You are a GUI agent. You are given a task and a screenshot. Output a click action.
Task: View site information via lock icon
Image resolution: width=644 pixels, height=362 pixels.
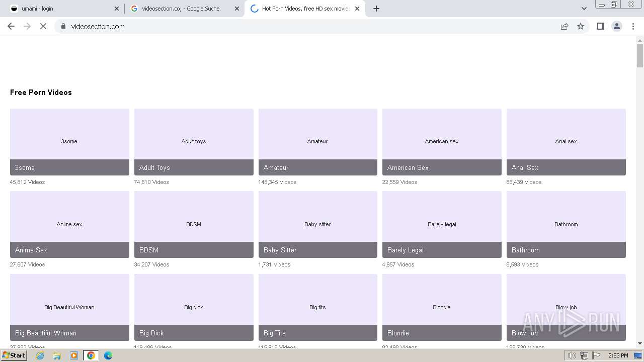click(63, 26)
